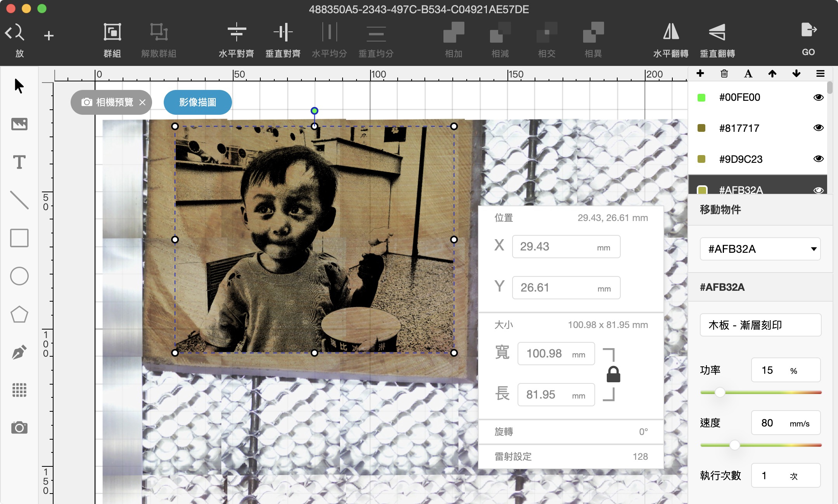Viewport: 838px width, 504px height.
Task: Open the 木板 - 漸層刻印 preset dropdown
Action: pos(760,325)
